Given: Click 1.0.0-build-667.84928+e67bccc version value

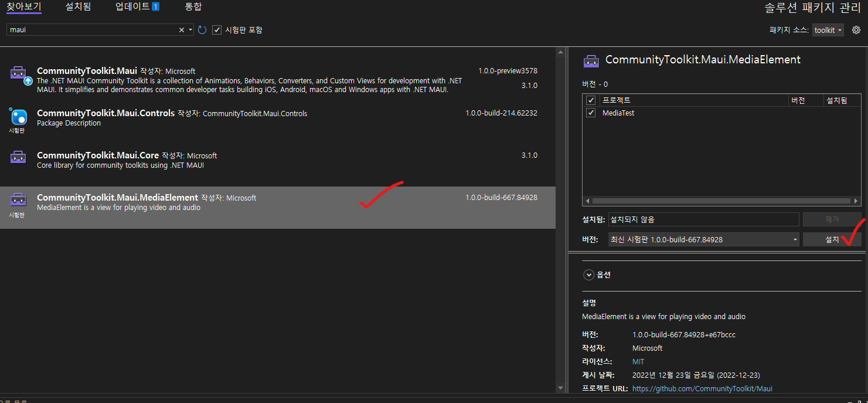Looking at the screenshot, I should pos(684,334).
